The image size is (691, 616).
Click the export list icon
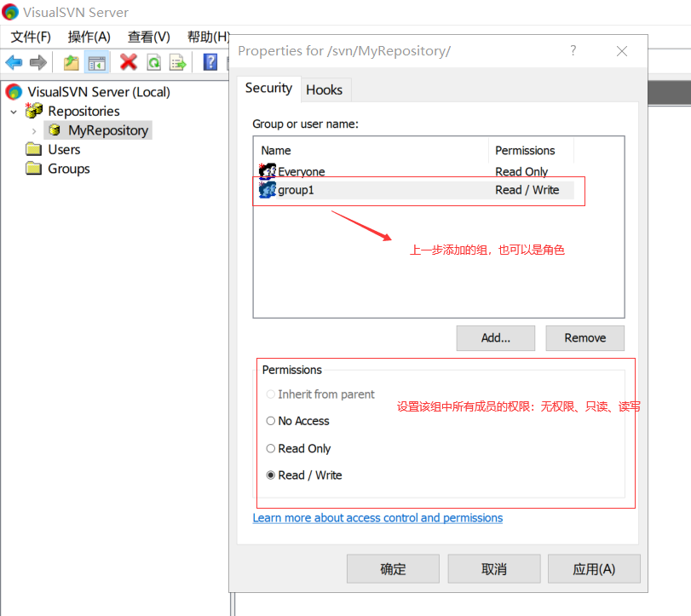pos(178,62)
